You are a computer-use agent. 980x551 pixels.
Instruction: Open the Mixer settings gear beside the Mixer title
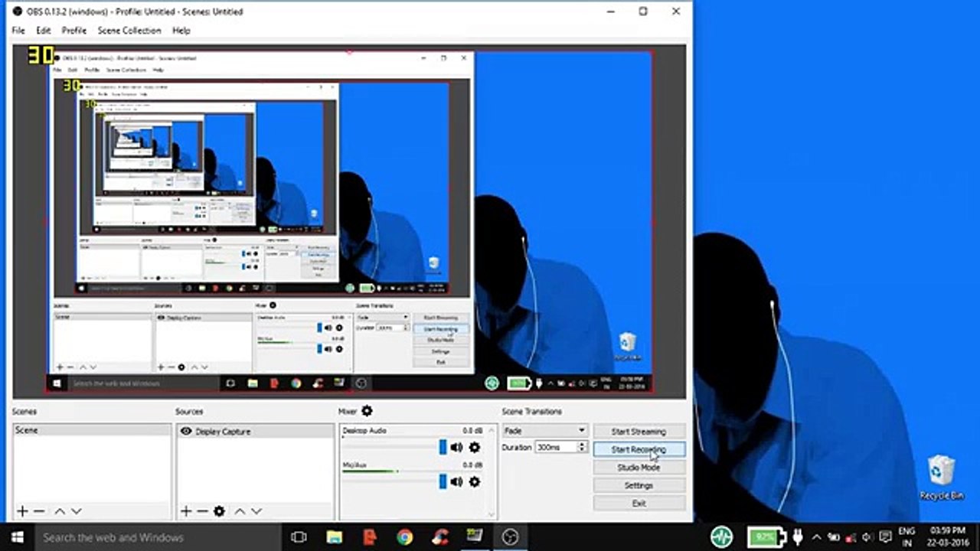pyautogui.click(x=367, y=412)
